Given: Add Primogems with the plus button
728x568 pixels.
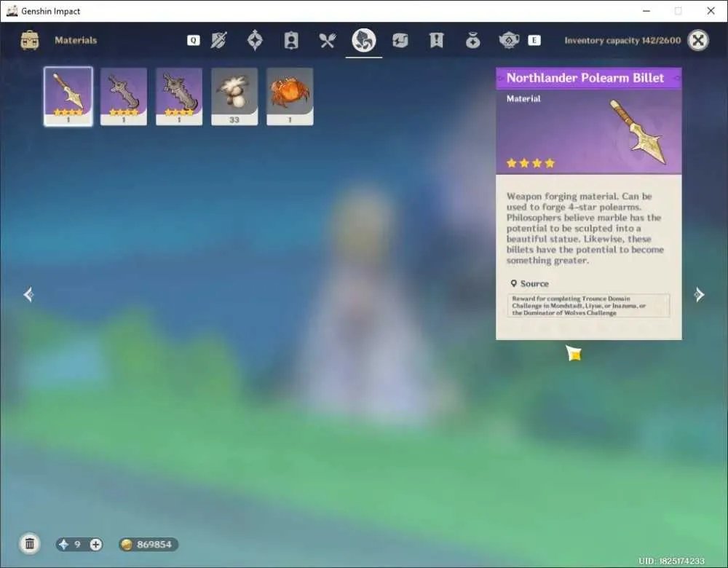Looking at the screenshot, I should [95, 544].
